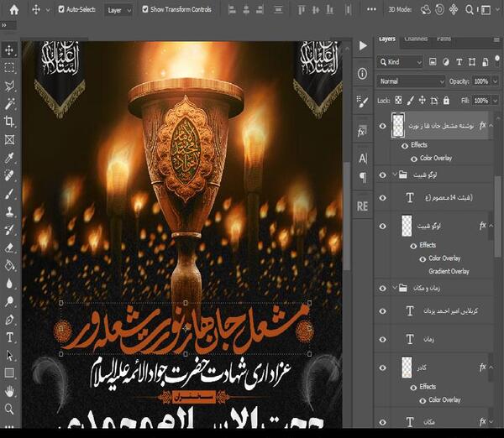Hide the top selected layer's eye
Image resolution: width=504 pixels, height=438 pixels.
point(382,126)
